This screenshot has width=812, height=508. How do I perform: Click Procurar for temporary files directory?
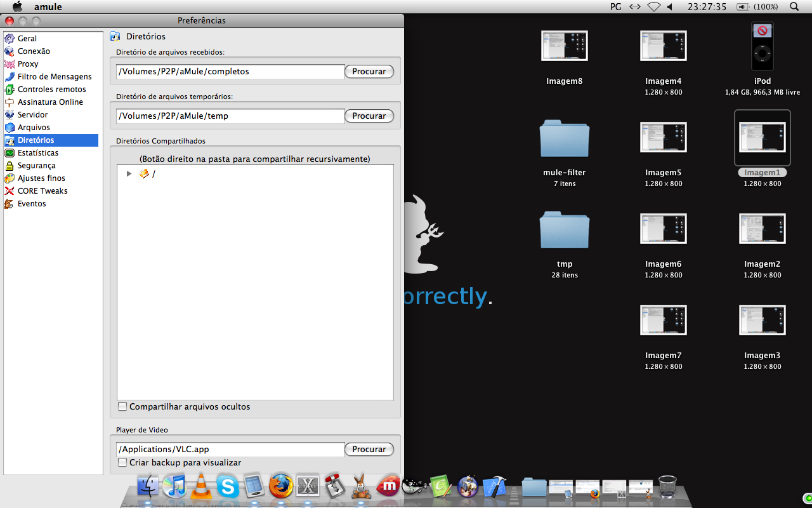click(369, 116)
